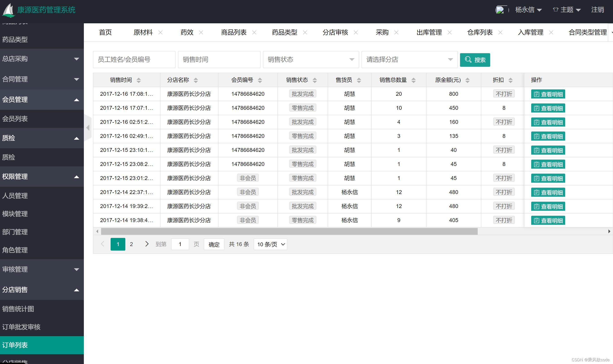Click the search magnifier button
This screenshot has height=364, width=613.
click(475, 60)
